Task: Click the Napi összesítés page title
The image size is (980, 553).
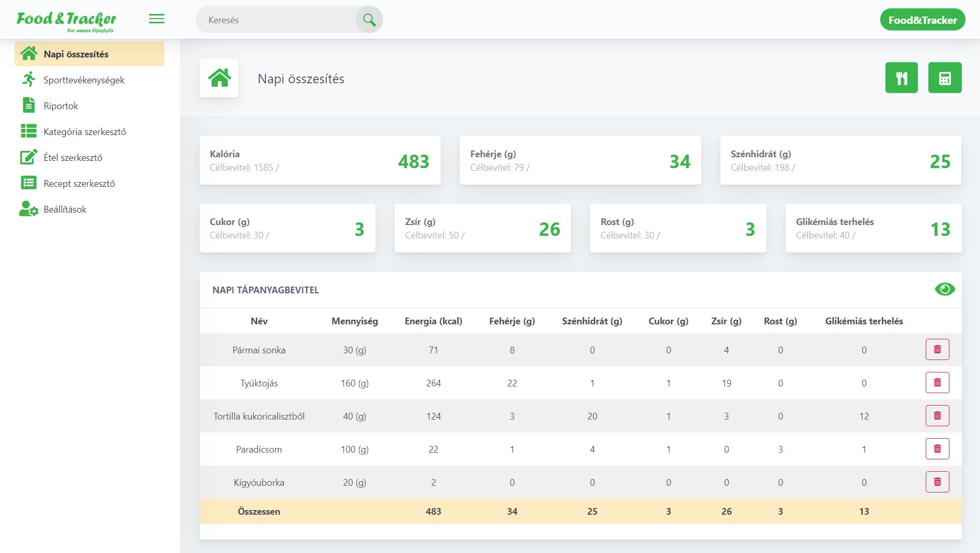Action: point(301,79)
